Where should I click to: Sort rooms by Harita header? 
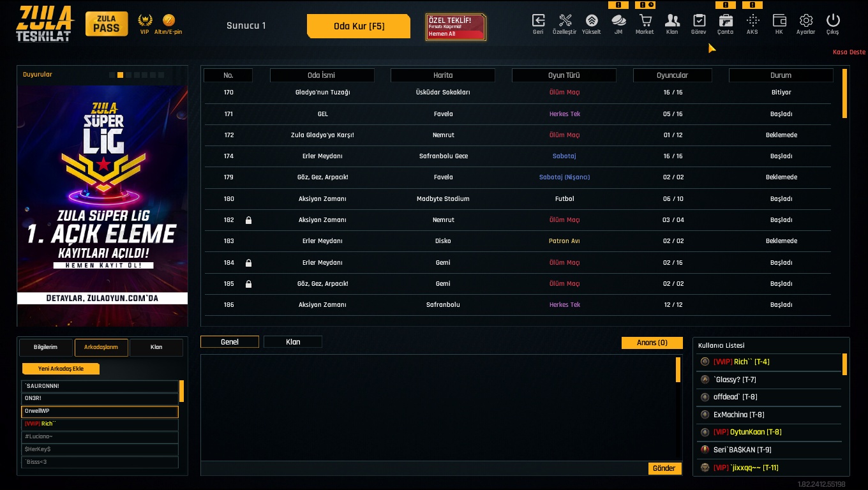(x=443, y=75)
